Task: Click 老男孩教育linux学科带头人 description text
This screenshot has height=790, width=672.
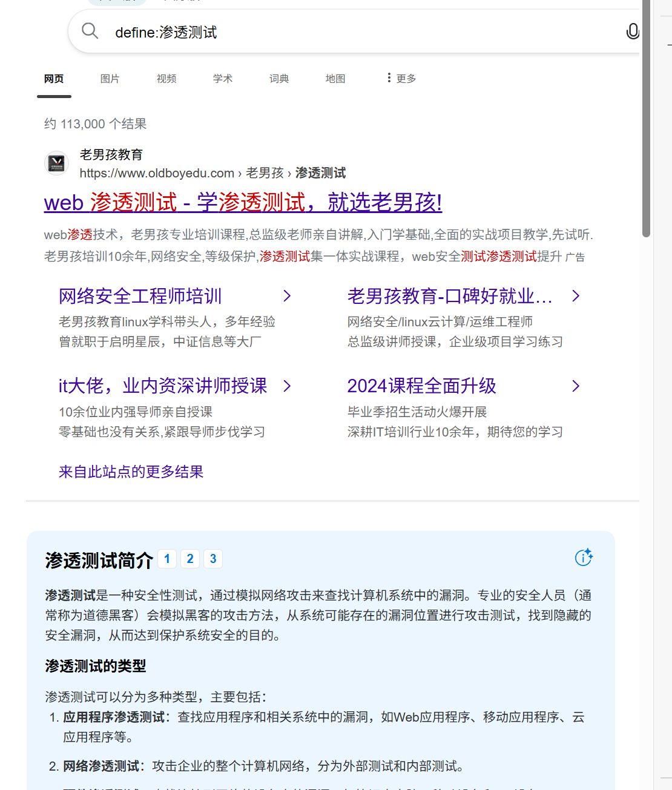Action: [167, 322]
